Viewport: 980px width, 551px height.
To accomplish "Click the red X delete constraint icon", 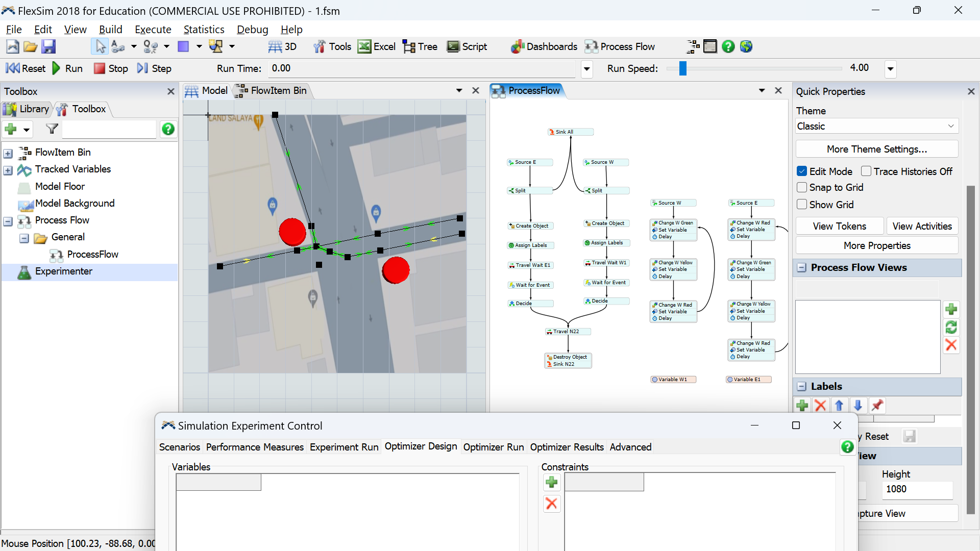I will pyautogui.click(x=551, y=504).
